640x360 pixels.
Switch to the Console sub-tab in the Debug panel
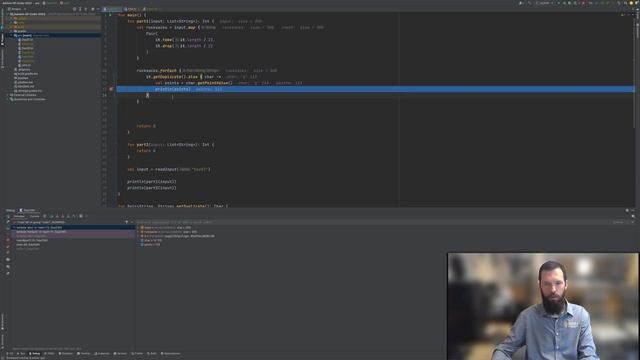tap(35, 216)
